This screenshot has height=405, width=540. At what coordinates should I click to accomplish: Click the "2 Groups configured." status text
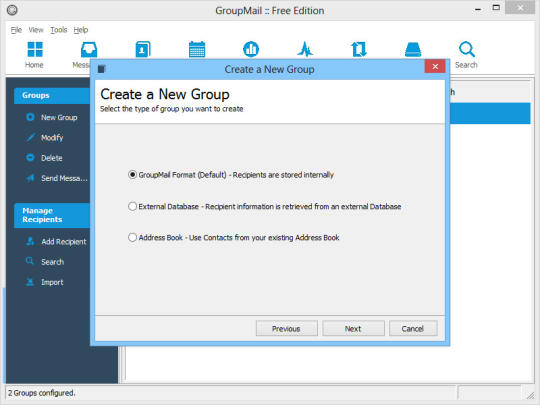(41, 393)
